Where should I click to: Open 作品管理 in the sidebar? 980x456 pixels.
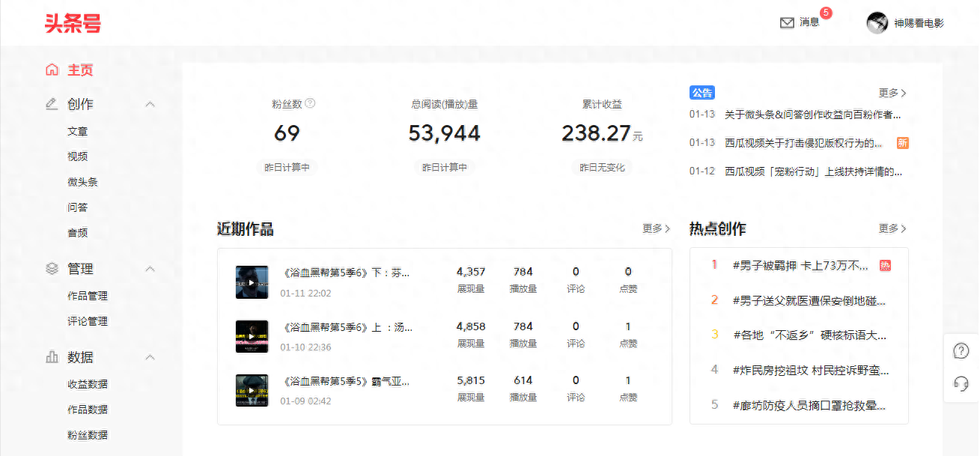(x=88, y=296)
